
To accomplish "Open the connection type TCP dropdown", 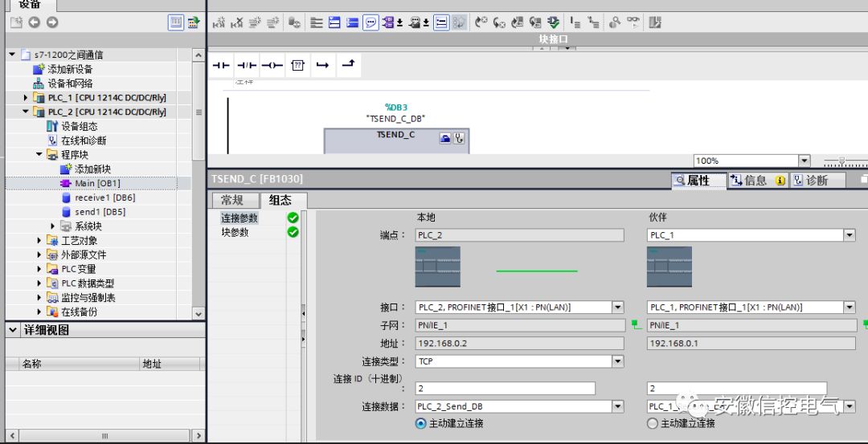I will (x=618, y=361).
